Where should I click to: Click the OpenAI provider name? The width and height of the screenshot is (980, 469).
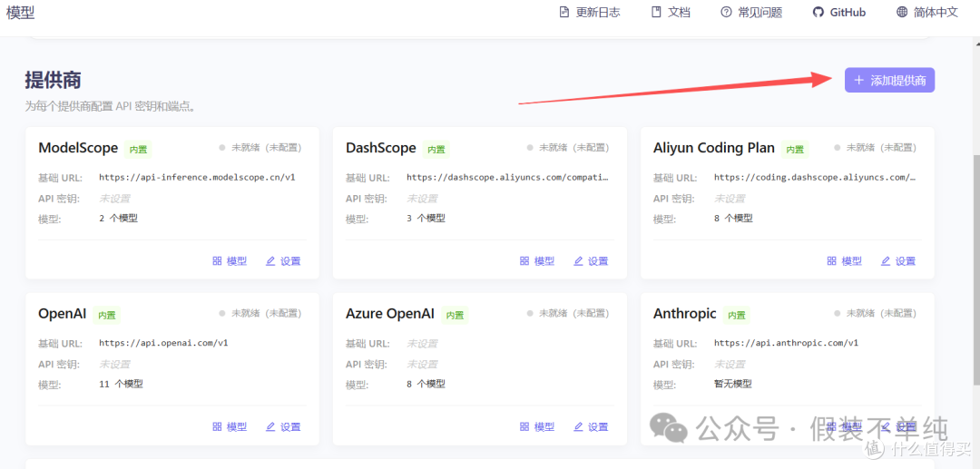coord(63,314)
